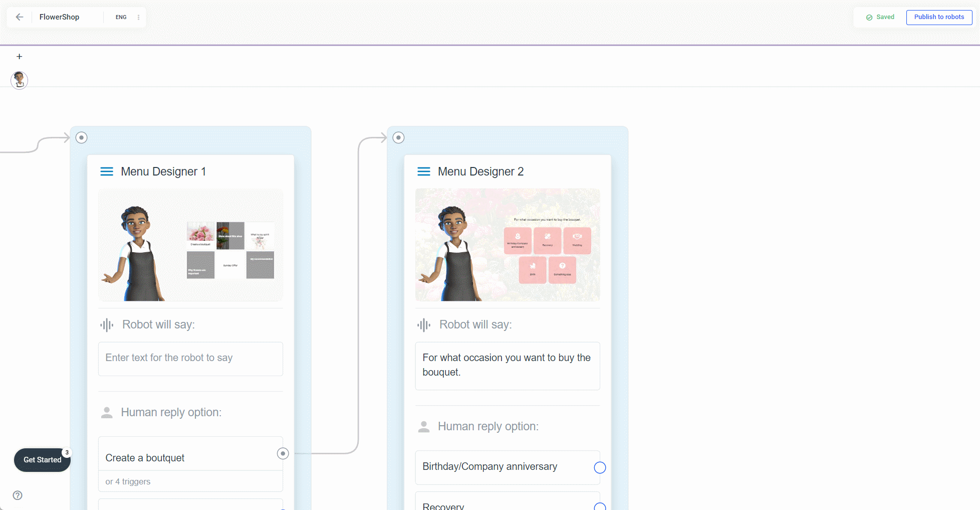The width and height of the screenshot is (980, 510).
Task: Click the 'Menu Designer 2' title
Action: tap(481, 172)
